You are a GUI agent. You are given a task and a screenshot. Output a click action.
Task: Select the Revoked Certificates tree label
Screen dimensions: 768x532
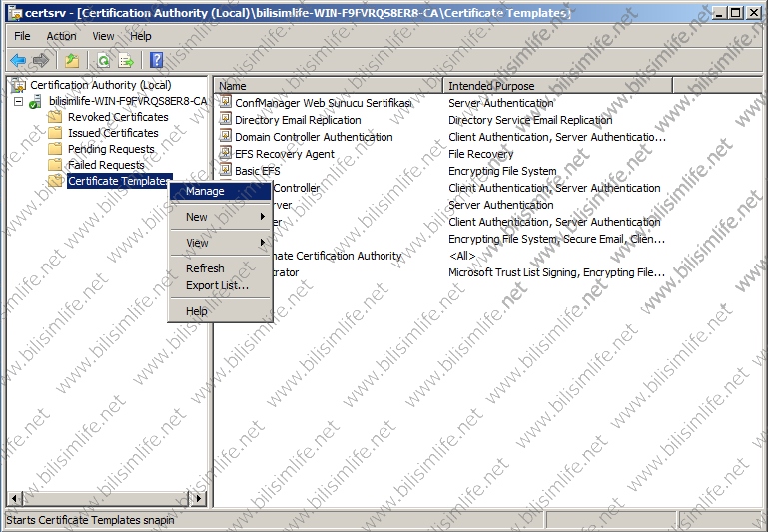click(x=118, y=117)
